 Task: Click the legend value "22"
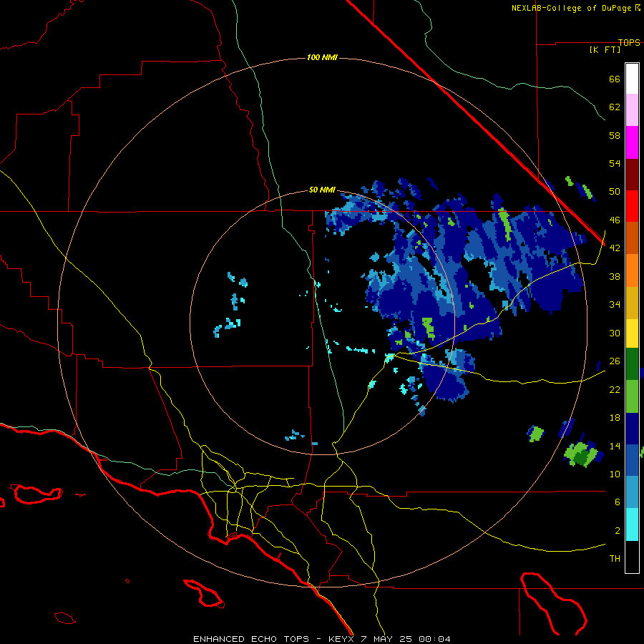click(x=615, y=389)
